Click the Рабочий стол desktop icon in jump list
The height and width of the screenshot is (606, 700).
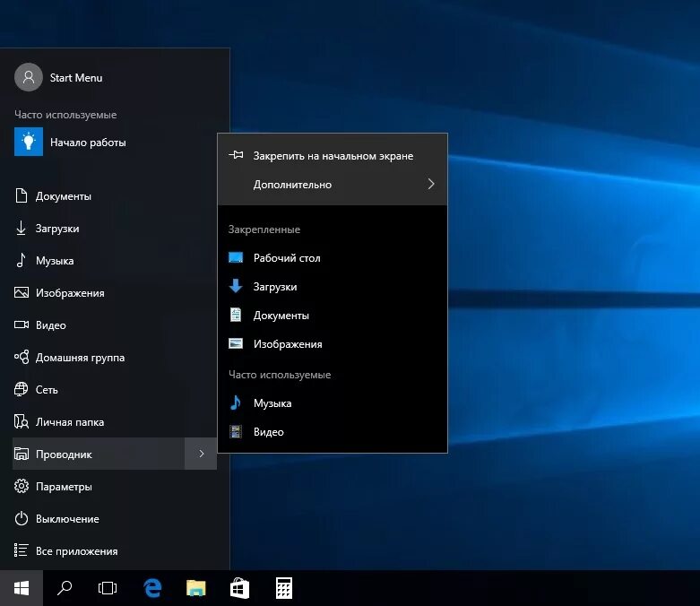coord(236,257)
